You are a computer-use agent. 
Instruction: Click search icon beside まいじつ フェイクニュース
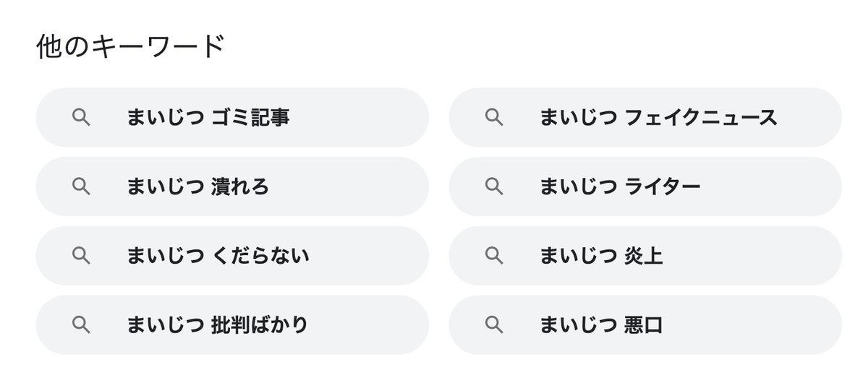[495, 118]
